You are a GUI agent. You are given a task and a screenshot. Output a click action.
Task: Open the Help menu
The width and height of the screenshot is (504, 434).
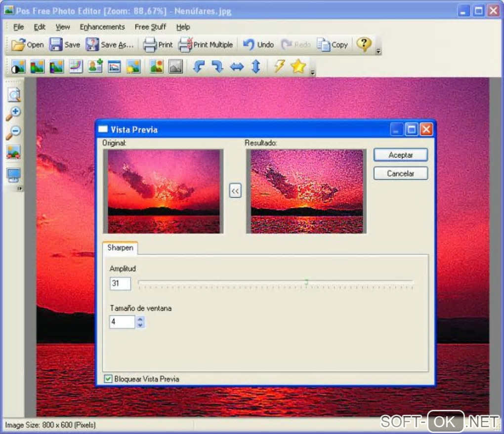(x=183, y=27)
